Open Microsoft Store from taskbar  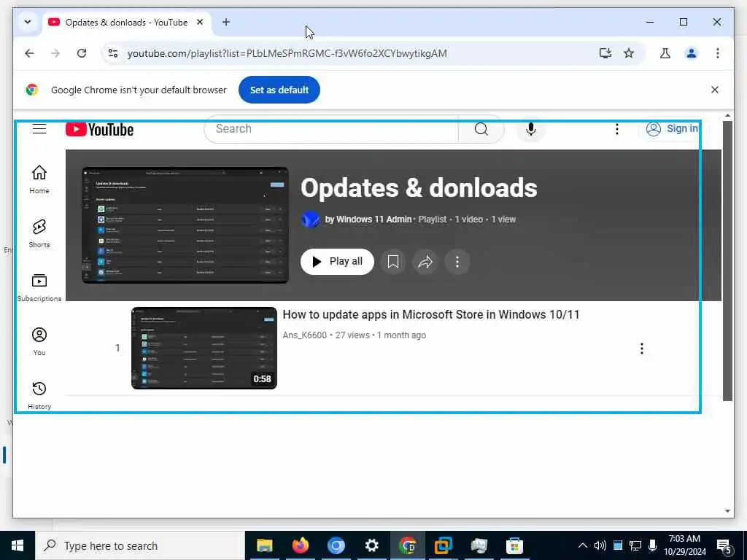pos(514,545)
